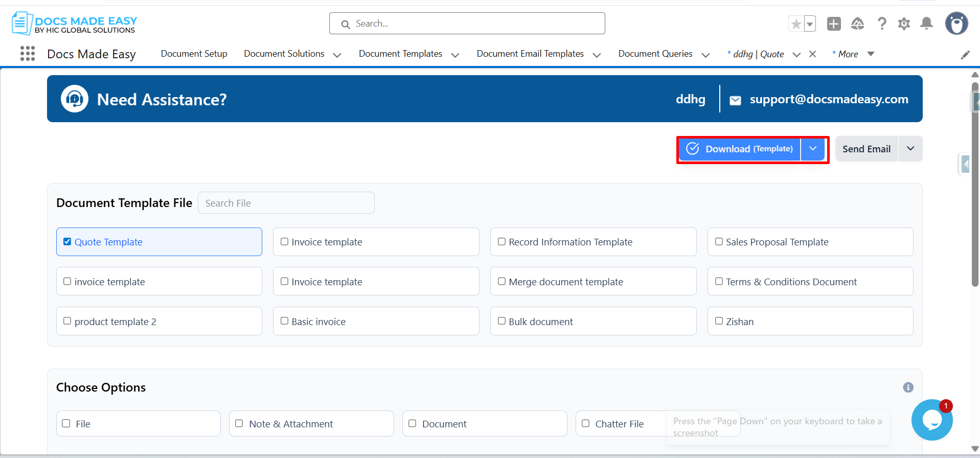
Task: Open the chat bubble widget
Action: pos(931,420)
